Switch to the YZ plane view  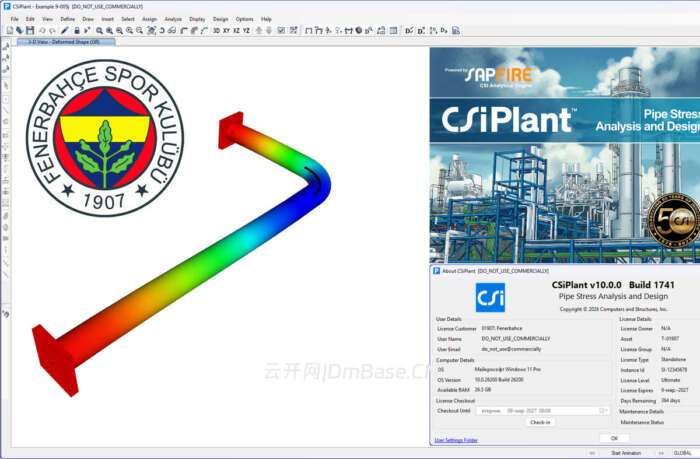pos(246,30)
